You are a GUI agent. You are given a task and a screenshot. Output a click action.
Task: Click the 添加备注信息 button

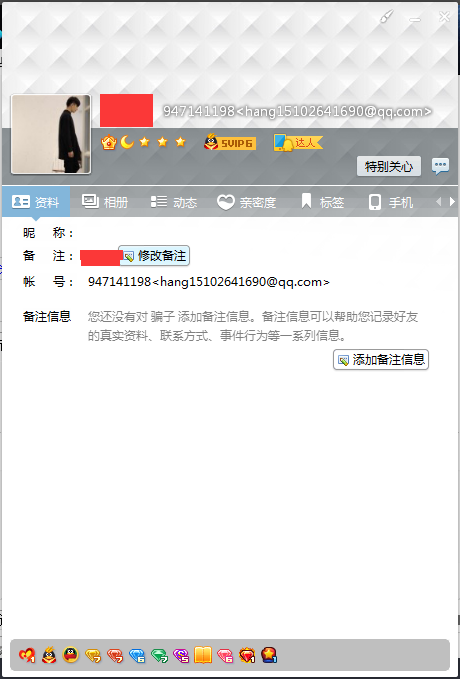381,359
